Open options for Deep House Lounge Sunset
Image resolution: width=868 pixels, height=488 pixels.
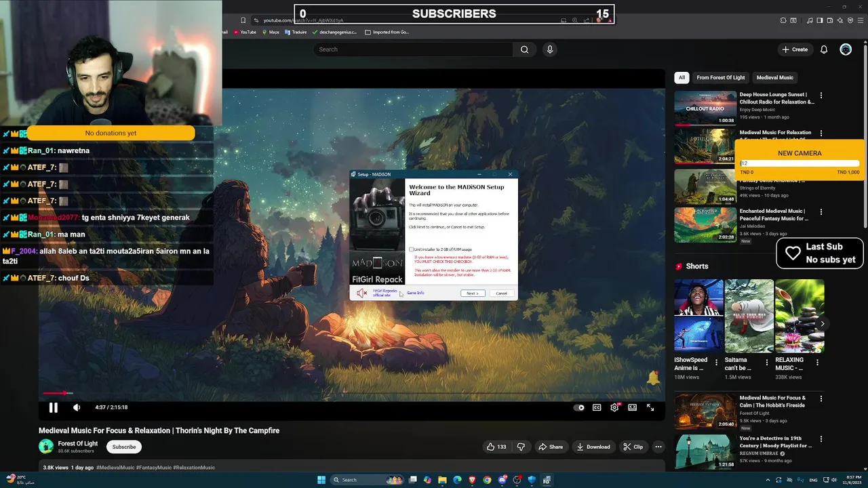[821, 96]
